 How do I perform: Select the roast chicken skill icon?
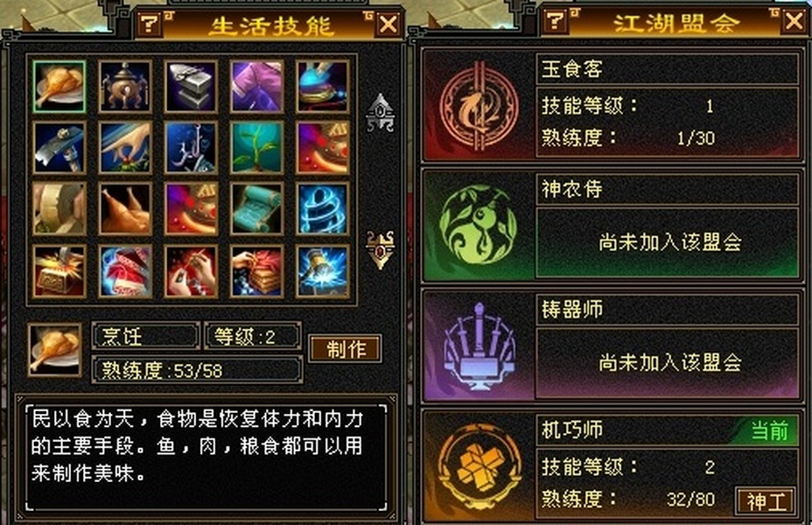[x=125, y=208]
